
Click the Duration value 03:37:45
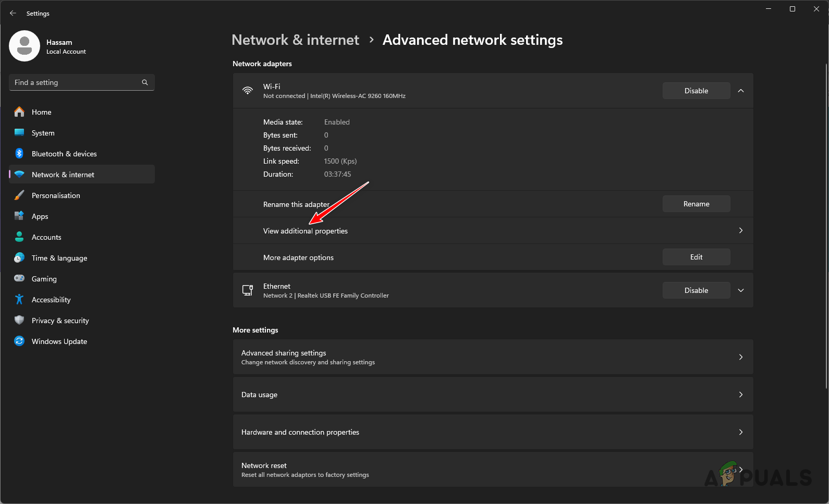337,174
